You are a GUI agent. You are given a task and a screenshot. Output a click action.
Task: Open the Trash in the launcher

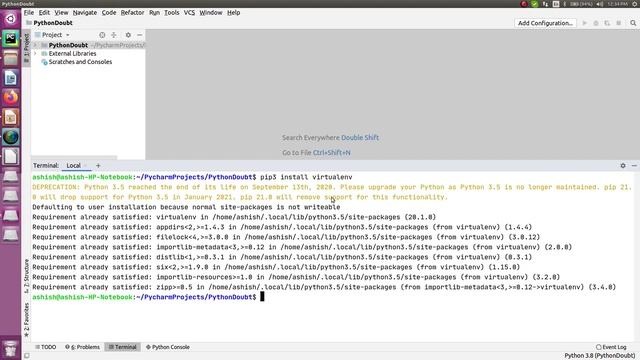[x=11, y=349]
